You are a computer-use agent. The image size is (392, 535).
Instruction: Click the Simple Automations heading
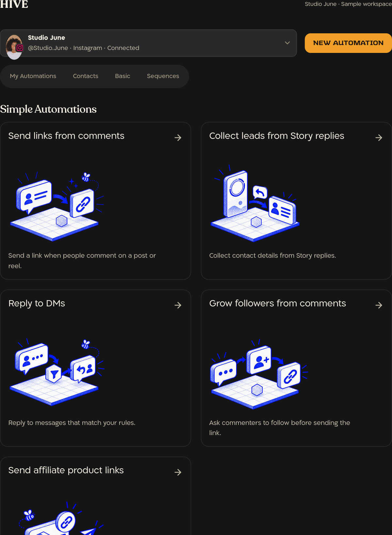coord(48,109)
